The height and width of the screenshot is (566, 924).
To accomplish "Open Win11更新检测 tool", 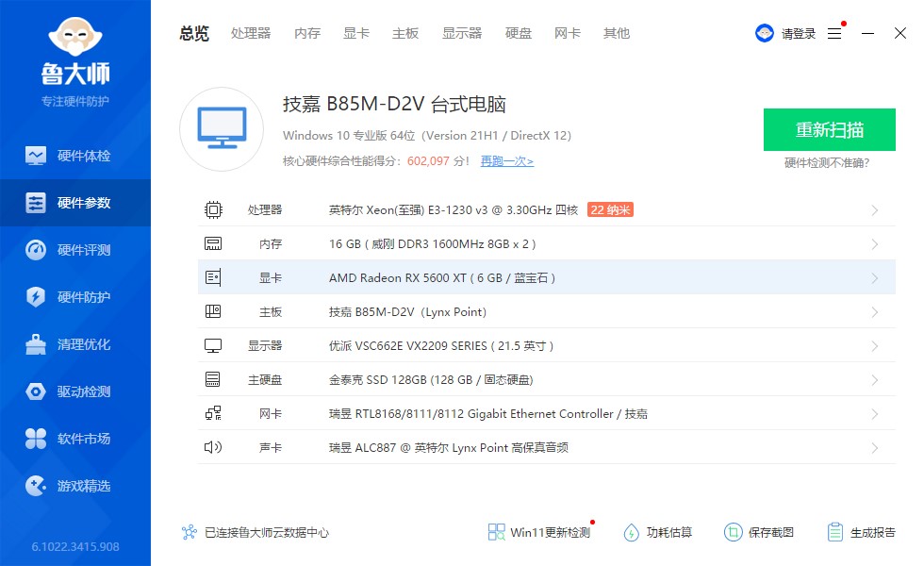I will click(538, 532).
